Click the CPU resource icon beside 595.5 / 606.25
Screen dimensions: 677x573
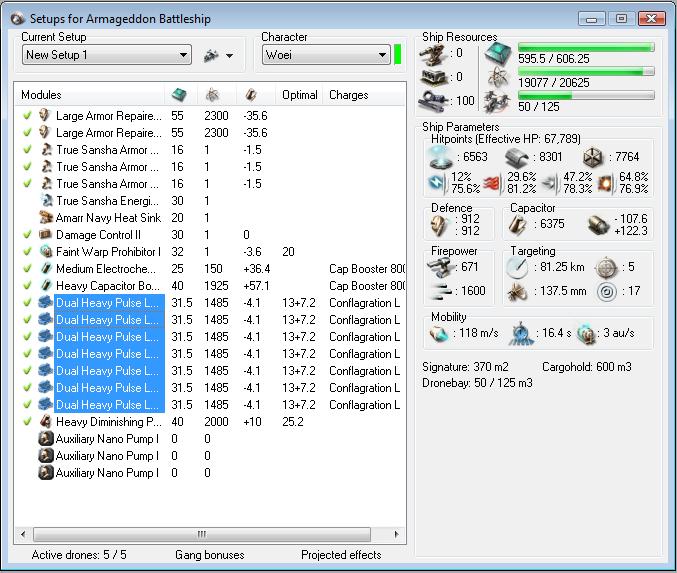coord(498,54)
